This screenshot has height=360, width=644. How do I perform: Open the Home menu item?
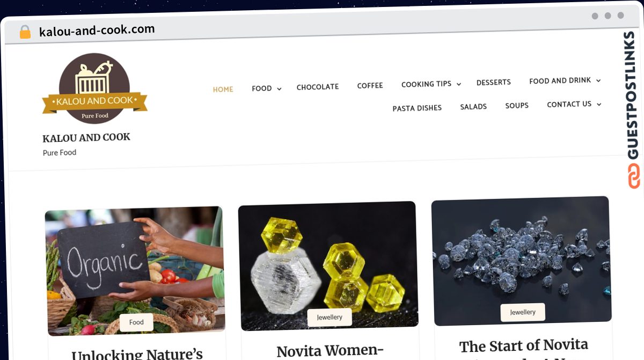[x=223, y=90]
